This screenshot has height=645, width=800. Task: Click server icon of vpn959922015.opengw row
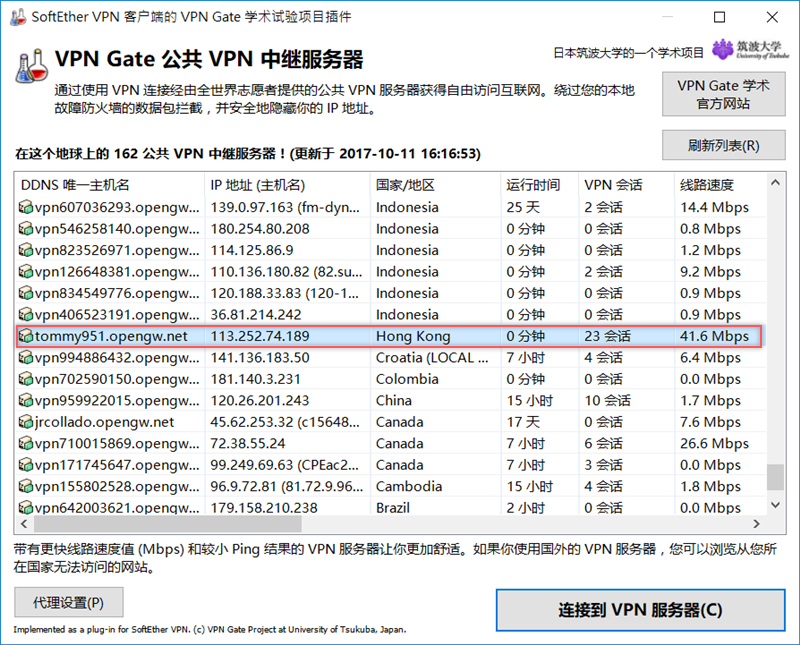tap(26, 400)
